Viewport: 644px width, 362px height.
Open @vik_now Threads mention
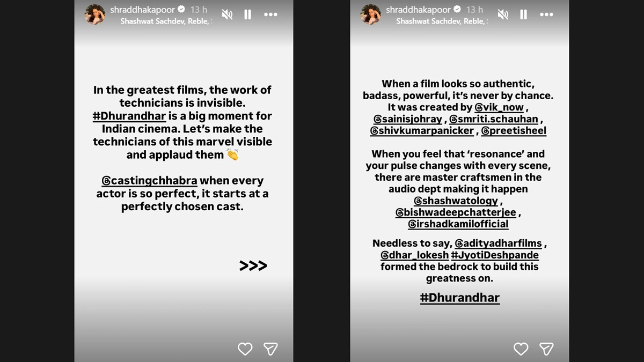tap(499, 108)
